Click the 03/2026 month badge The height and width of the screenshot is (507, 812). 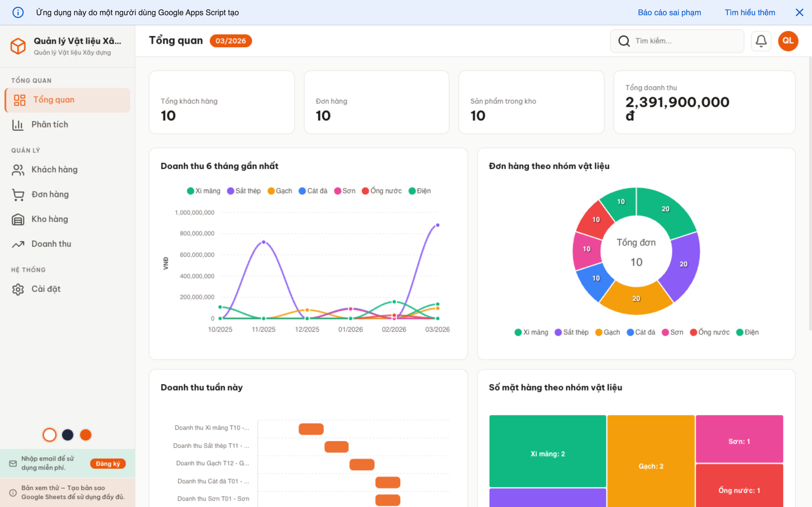231,41
